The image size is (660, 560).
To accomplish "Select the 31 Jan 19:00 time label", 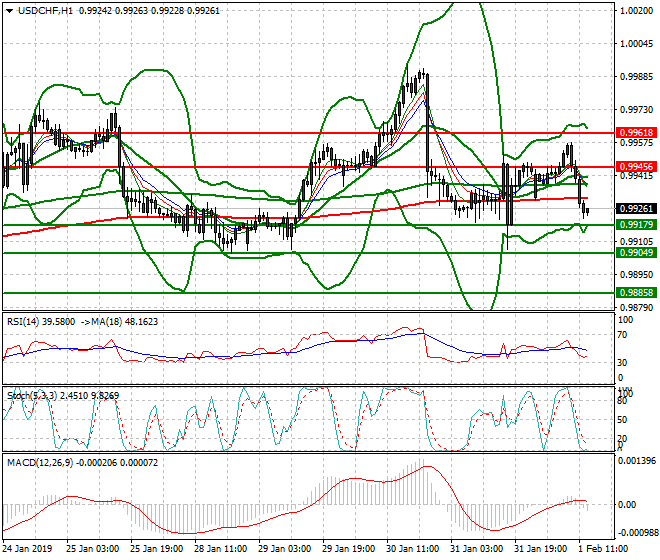I will click(540, 549).
